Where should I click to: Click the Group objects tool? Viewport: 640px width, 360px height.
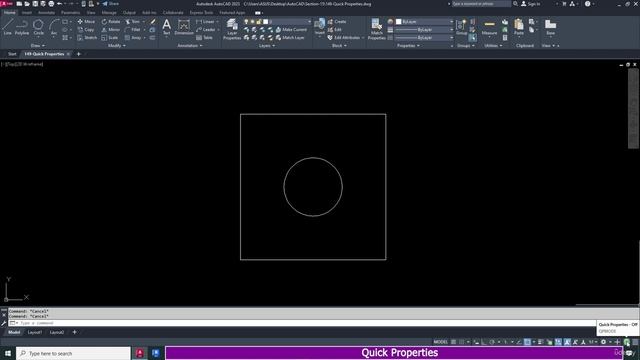(x=462, y=27)
